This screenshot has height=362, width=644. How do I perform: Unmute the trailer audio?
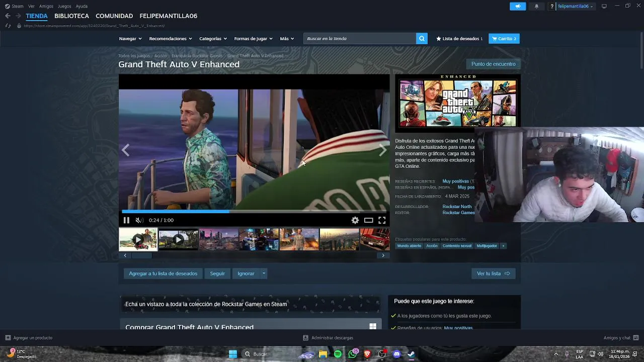click(x=139, y=220)
